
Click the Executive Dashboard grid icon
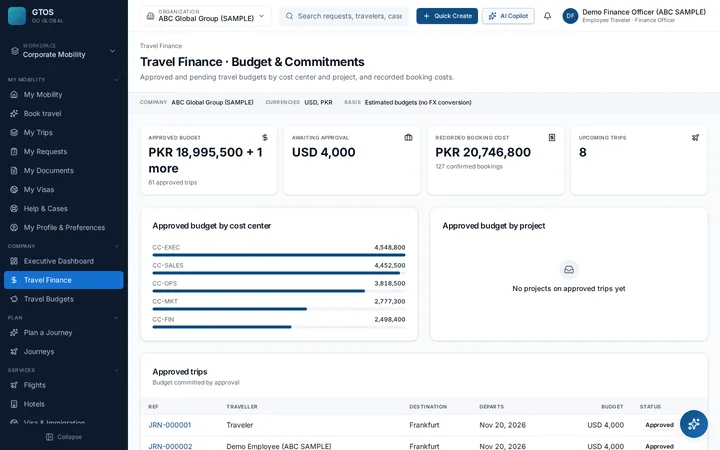pyautogui.click(x=14, y=261)
